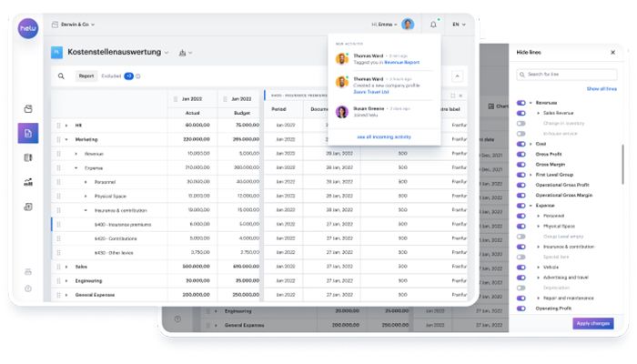
Task: Open the chart analytics icon in sidebar
Action: pos(28,182)
